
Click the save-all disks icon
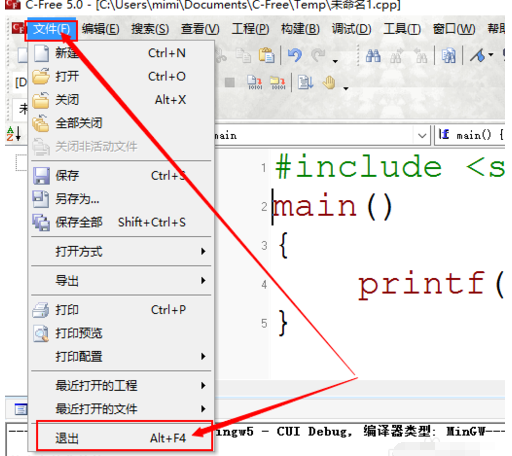click(41, 223)
